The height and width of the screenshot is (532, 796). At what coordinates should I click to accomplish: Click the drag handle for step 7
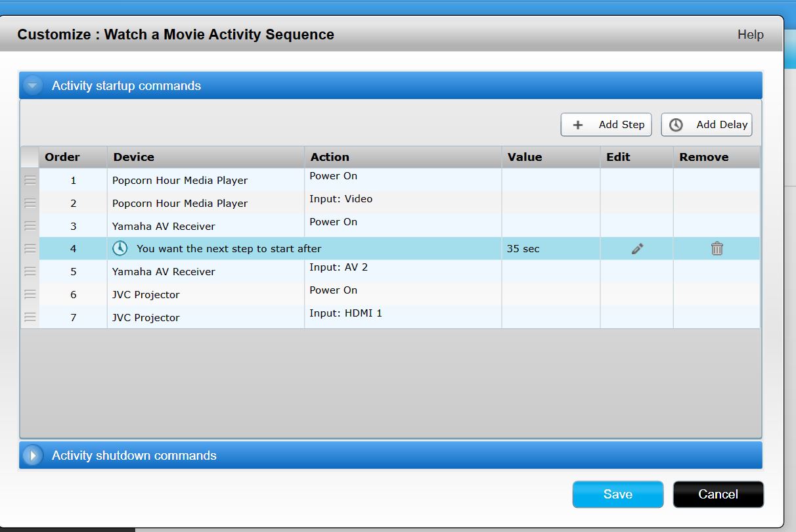30,317
